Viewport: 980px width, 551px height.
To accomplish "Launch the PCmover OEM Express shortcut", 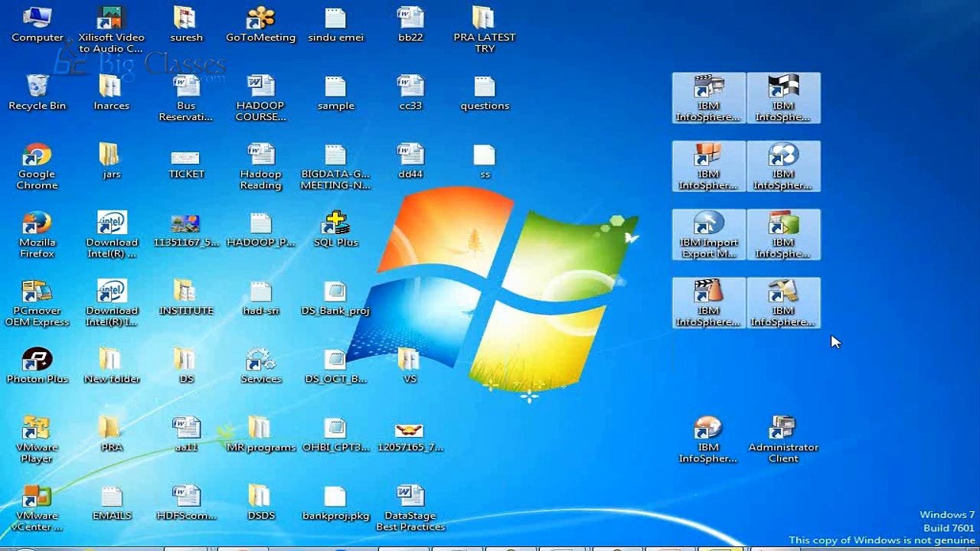I will [37, 303].
